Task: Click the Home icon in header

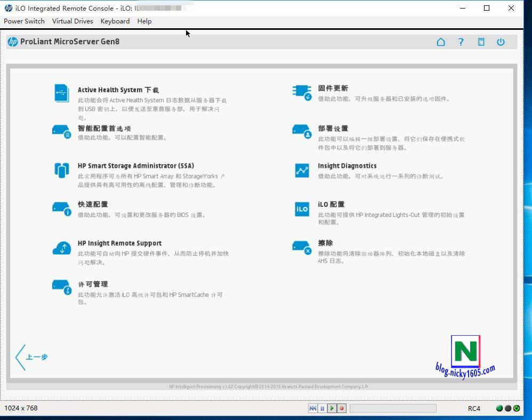Action: [x=441, y=42]
